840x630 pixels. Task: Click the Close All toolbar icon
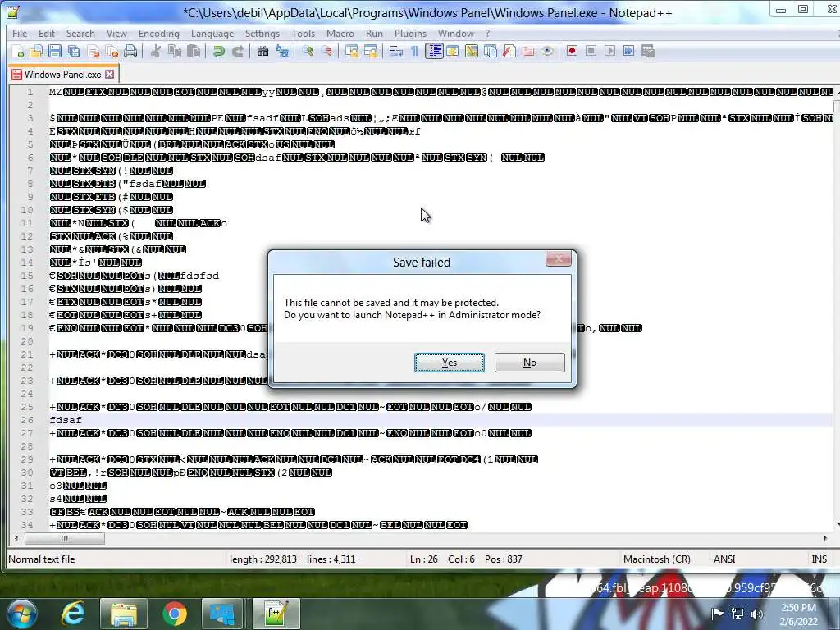click(112, 52)
